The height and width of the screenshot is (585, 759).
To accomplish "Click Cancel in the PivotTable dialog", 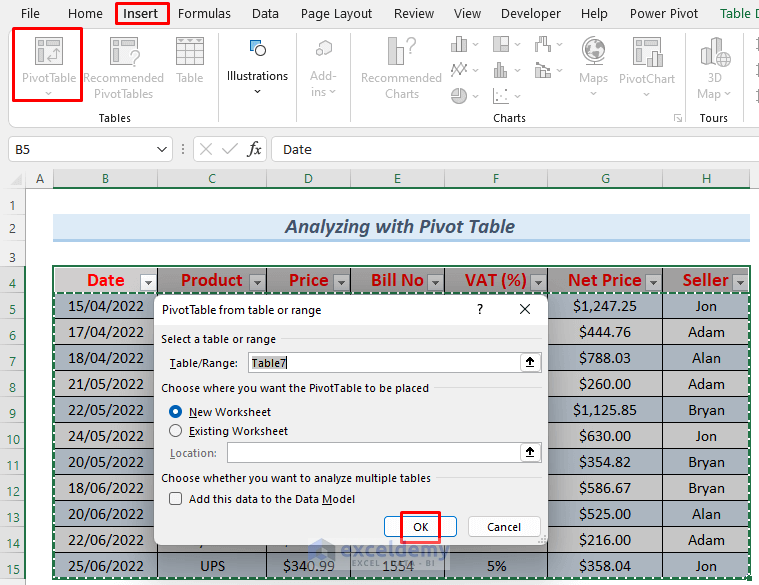I will [504, 527].
